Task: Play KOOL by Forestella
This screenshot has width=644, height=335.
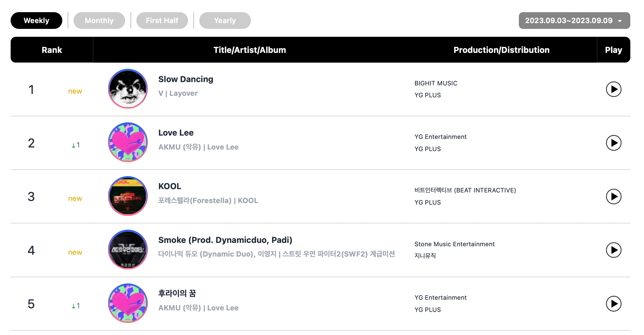Action: pyautogui.click(x=613, y=197)
